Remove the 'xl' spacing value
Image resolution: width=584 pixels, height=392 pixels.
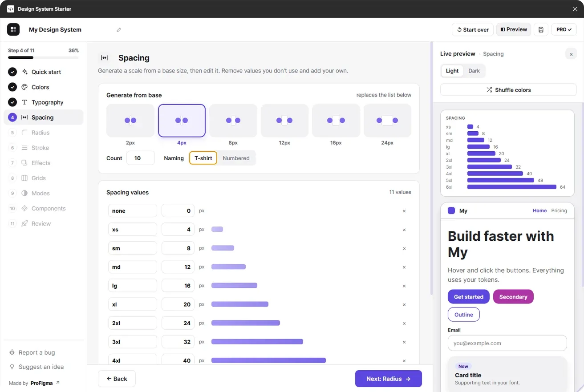[x=404, y=304]
